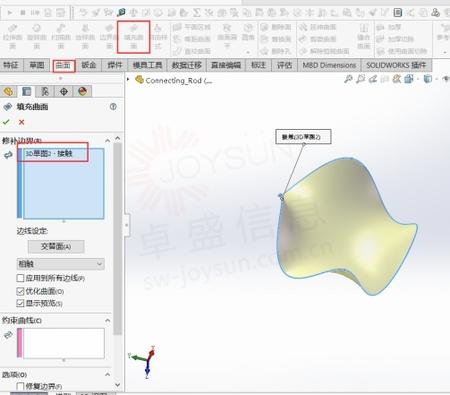Click the Sigma equations icon in top toolbar

coord(197,13)
